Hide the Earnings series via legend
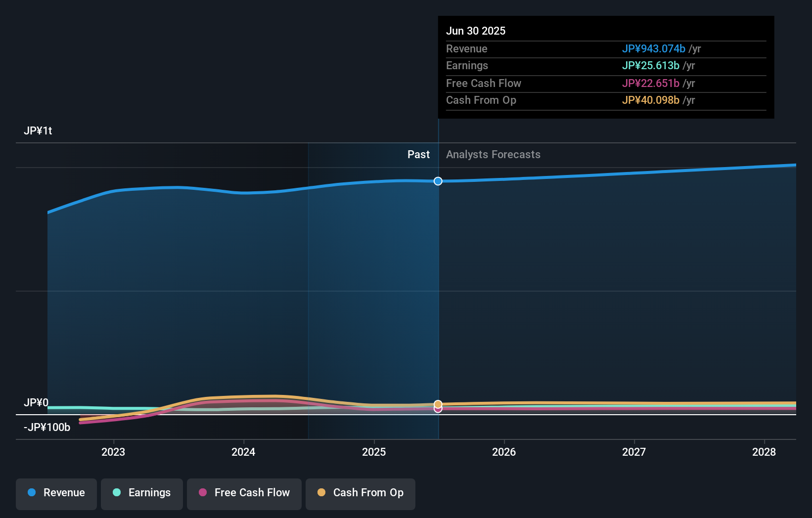The width and height of the screenshot is (812, 518). pyautogui.click(x=142, y=493)
